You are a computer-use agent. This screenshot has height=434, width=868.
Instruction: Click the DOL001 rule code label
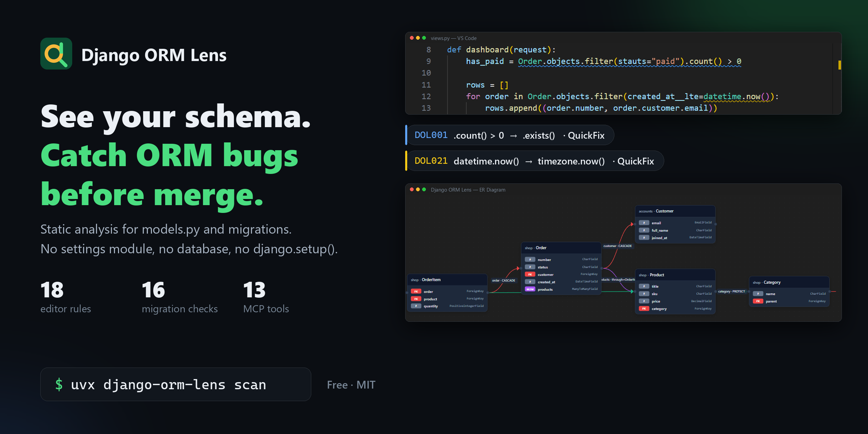(x=431, y=135)
